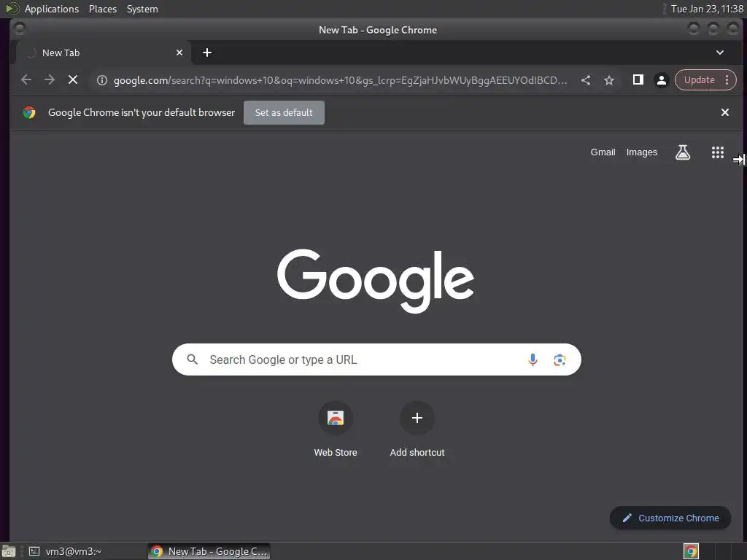Open the System menu
This screenshot has height=560, width=747.
coord(142,9)
